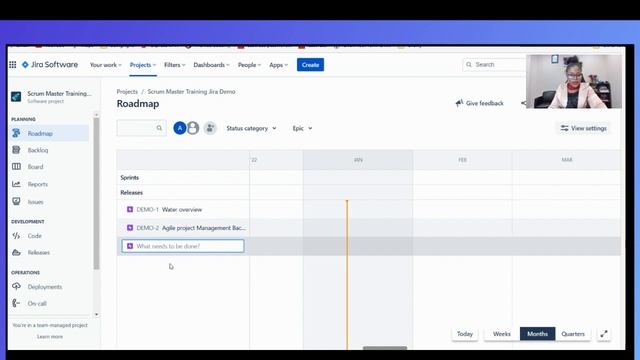Click the add people icon
Viewport: 640px width, 360px height.
pos(210,128)
